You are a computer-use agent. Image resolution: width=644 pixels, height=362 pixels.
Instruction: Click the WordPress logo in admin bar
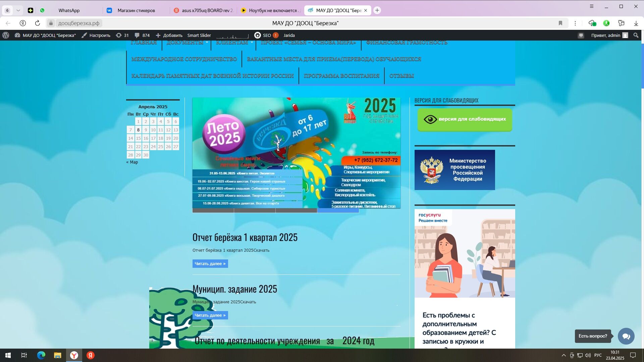point(6,35)
